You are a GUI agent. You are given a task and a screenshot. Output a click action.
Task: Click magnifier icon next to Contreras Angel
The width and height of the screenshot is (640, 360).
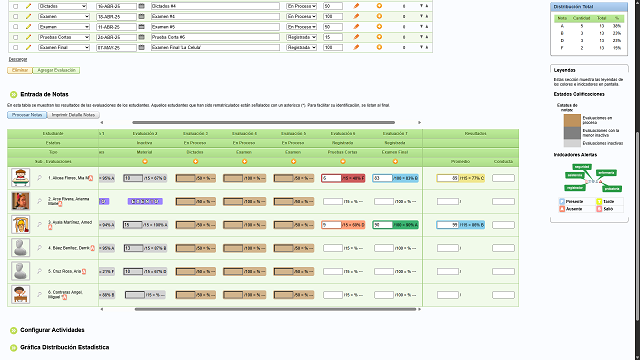[40, 294]
